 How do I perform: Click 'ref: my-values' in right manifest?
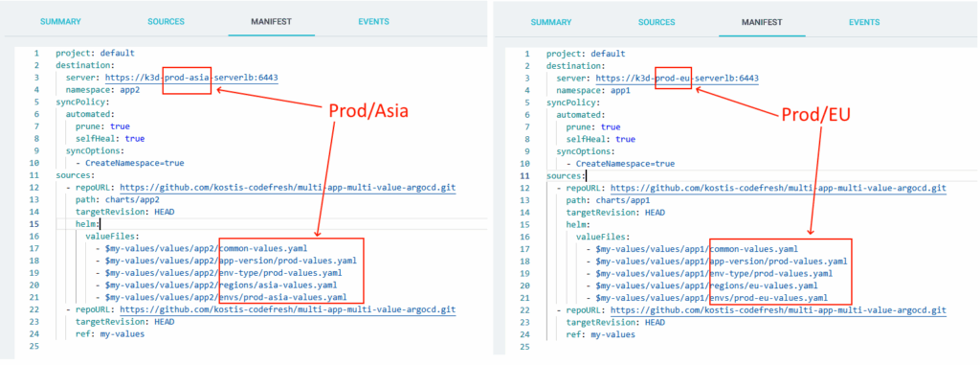pos(600,334)
